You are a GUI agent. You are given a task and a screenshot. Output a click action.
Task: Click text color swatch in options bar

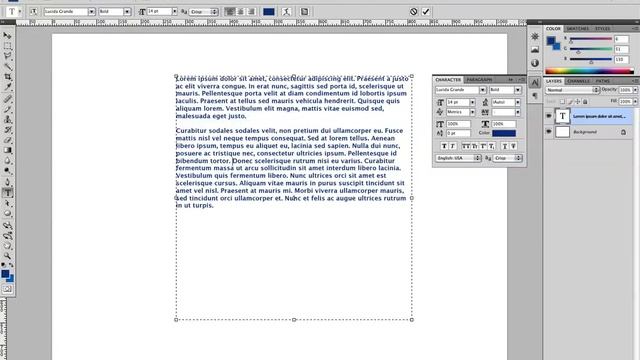pos(269,12)
